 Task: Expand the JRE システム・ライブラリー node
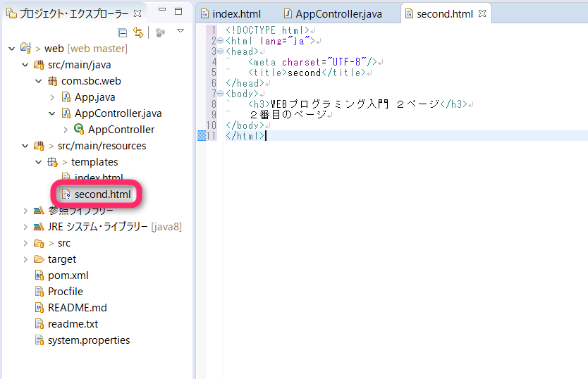(25, 227)
